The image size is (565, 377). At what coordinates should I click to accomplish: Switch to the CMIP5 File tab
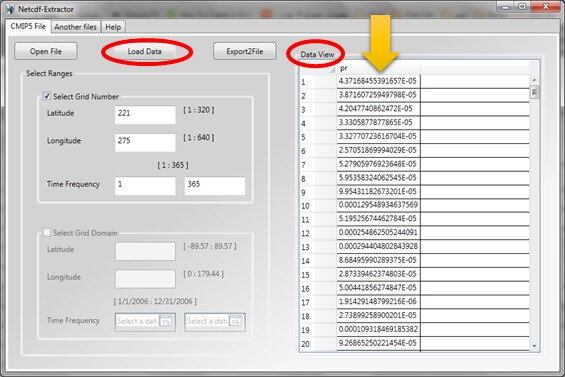pos(28,26)
